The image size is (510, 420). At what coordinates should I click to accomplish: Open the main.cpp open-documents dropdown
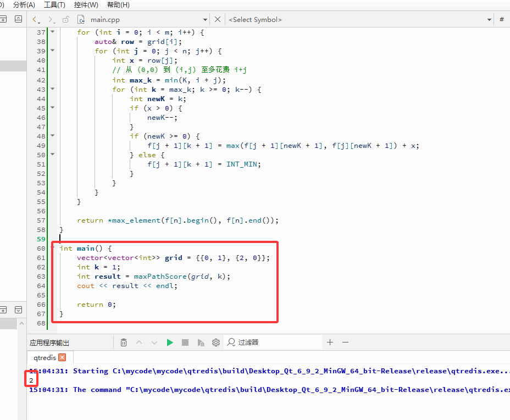point(205,20)
